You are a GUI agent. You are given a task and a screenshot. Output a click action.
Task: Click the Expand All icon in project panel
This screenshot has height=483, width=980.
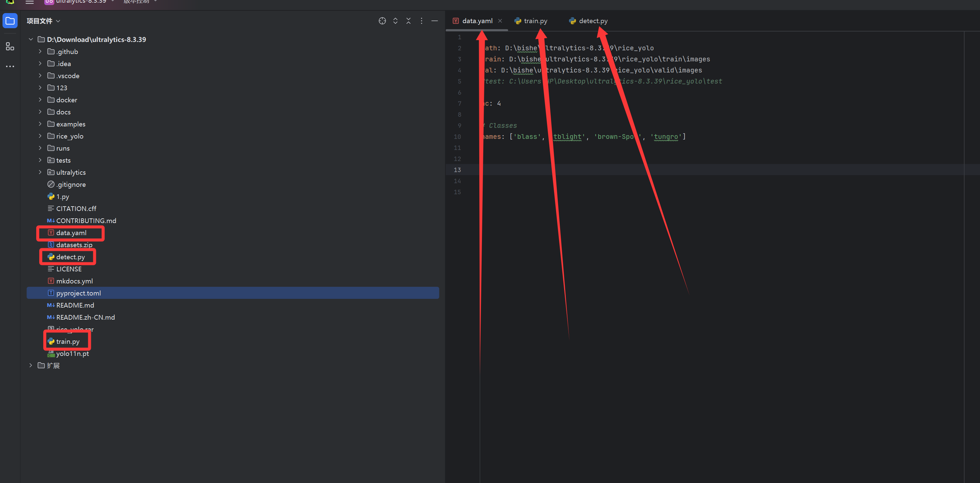395,21
